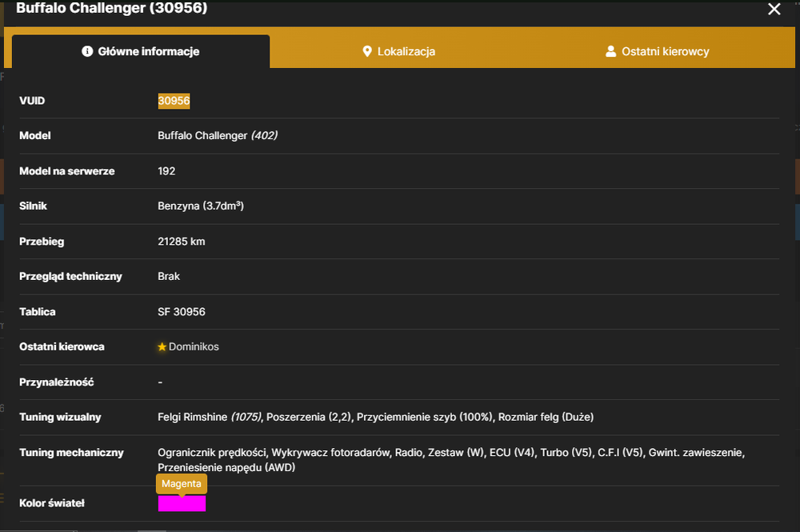This screenshot has height=532, width=800.
Task: Open the Główne informacje tab
Action: click(141, 51)
